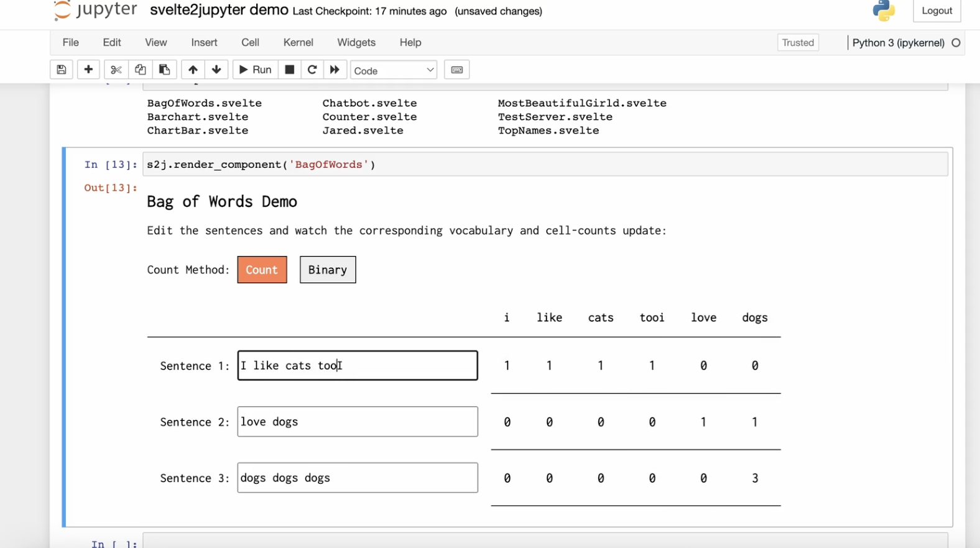The image size is (980, 548).
Task: Click Last Checkpoint: 17 minutes ago text
Action: (x=369, y=11)
